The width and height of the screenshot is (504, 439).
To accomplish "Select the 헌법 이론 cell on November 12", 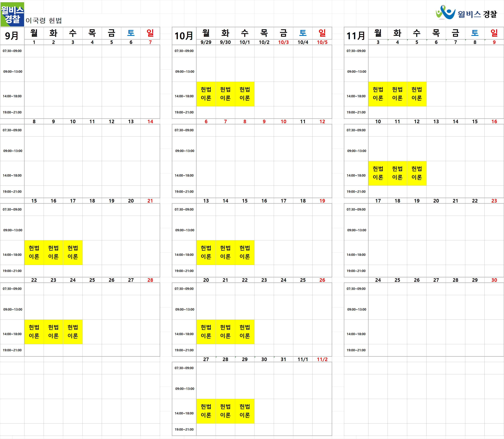I will coord(417,173).
